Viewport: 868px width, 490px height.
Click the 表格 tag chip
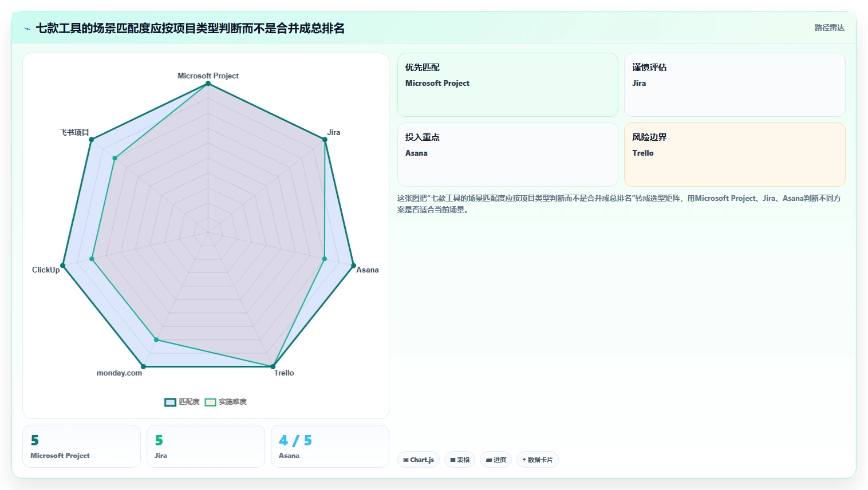[460, 460]
